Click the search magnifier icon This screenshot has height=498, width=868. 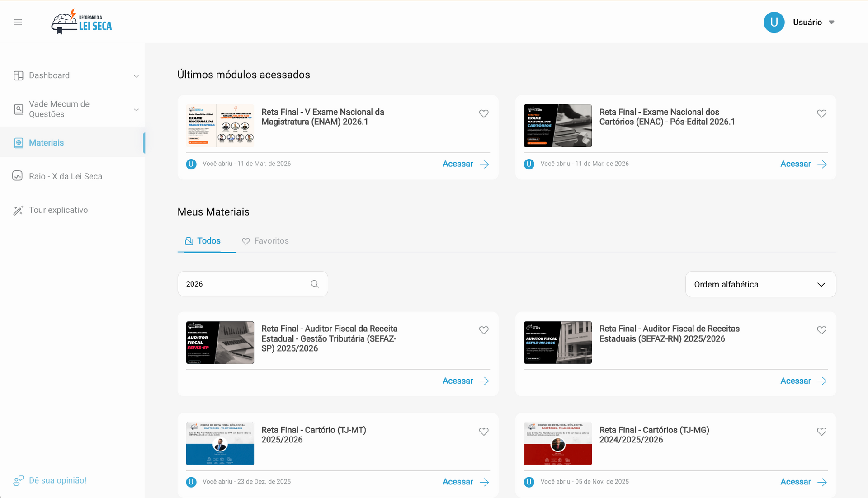pos(315,284)
